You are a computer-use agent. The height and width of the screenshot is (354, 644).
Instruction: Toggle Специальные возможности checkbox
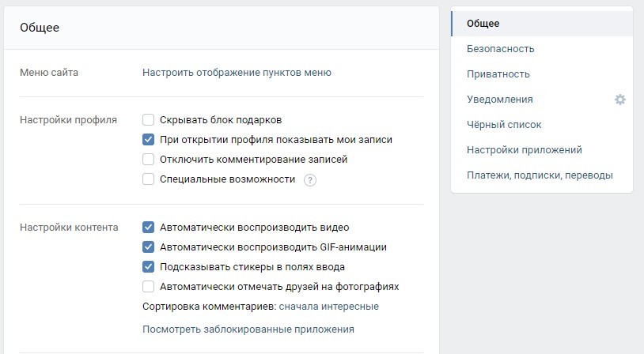148,179
